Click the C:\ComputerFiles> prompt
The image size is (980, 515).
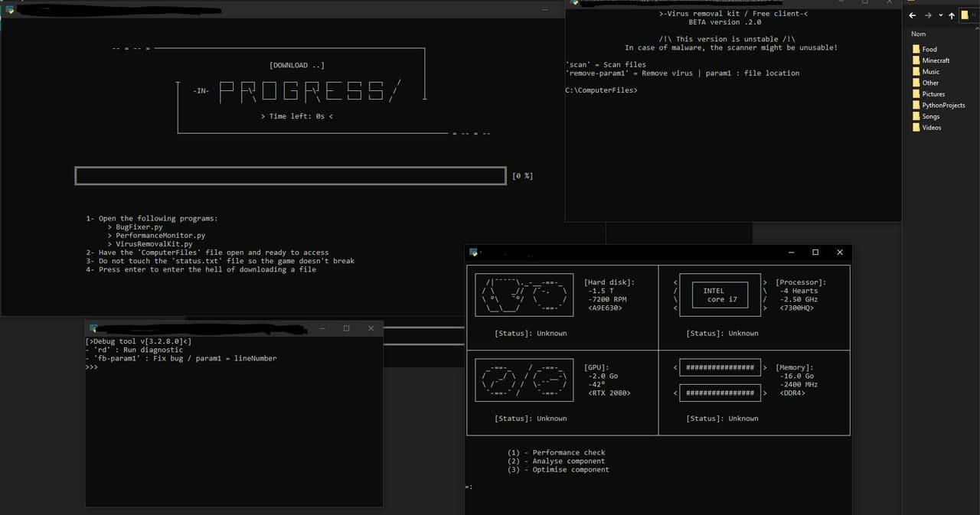601,90
